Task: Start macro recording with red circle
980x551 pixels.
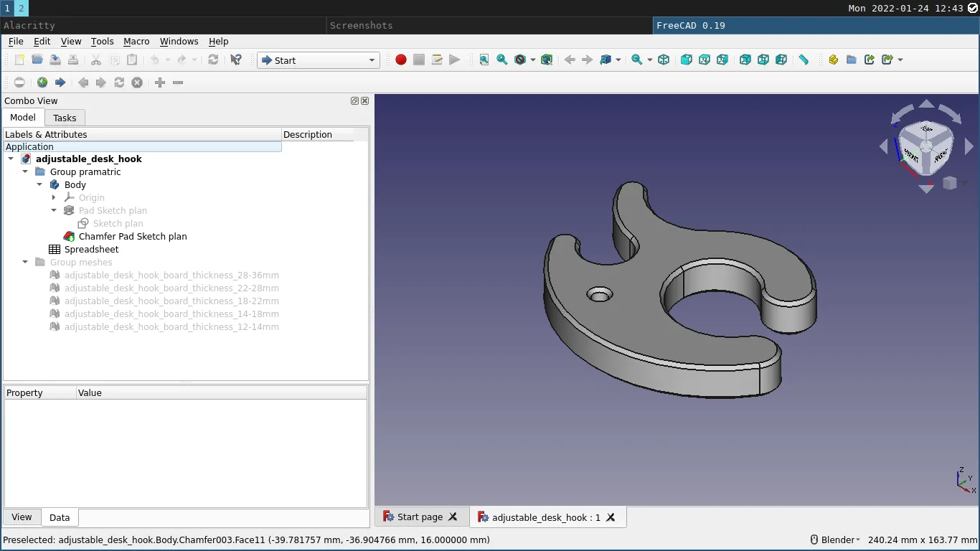Action: click(x=401, y=60)
